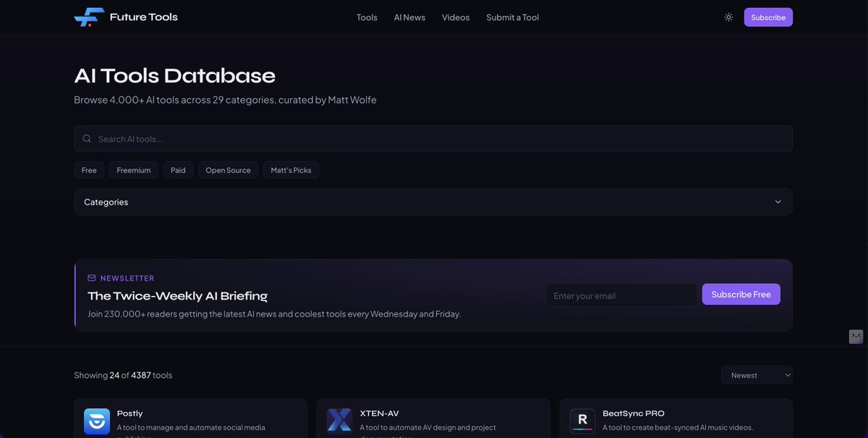This screenshot has width=868, height=438.
Task: Click the search magnifier icon
Action: (87, 138)
